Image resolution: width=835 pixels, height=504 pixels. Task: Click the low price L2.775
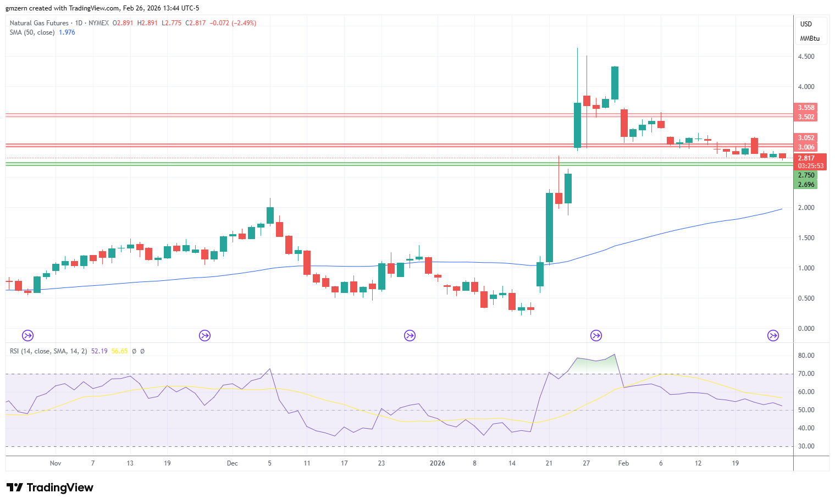pos(172,23)
